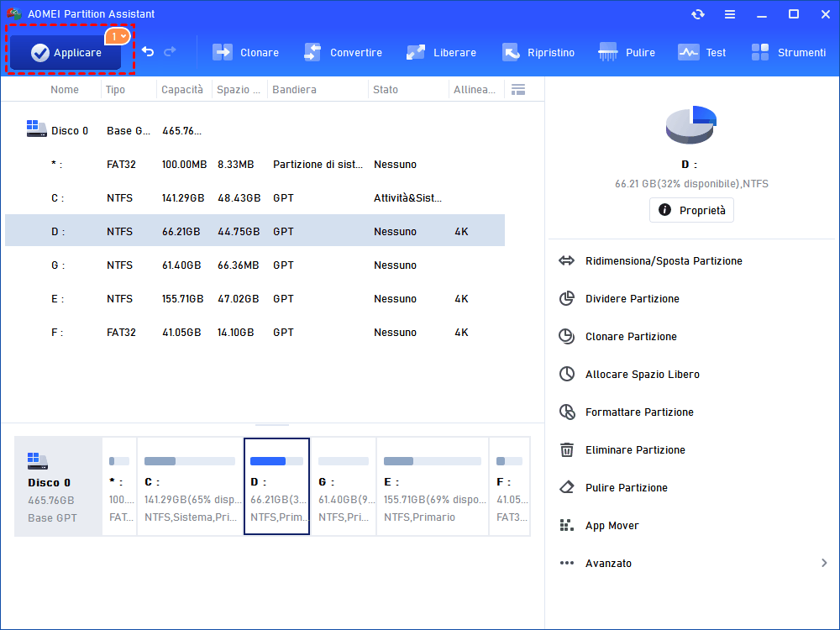The width and height of the screenshot is (840, 630).
Task: Click the Applicare button
Action: pyautogui.click(x=66, y=52)
